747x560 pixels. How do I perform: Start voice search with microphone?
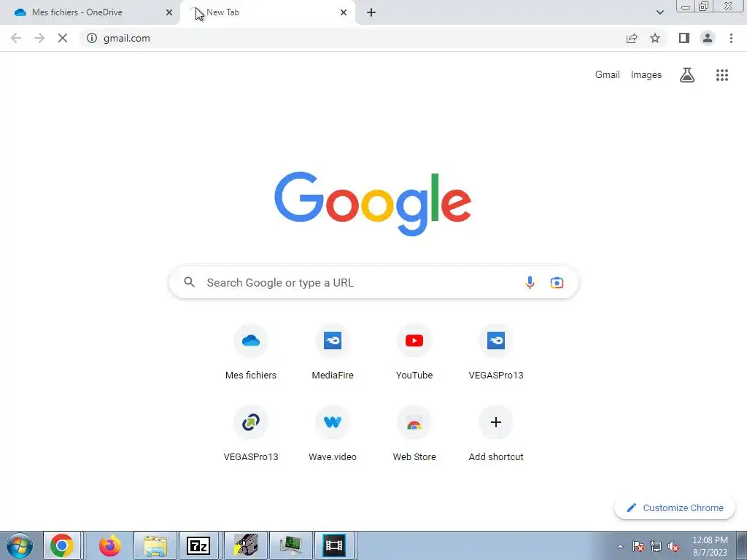tap(530, 282)
